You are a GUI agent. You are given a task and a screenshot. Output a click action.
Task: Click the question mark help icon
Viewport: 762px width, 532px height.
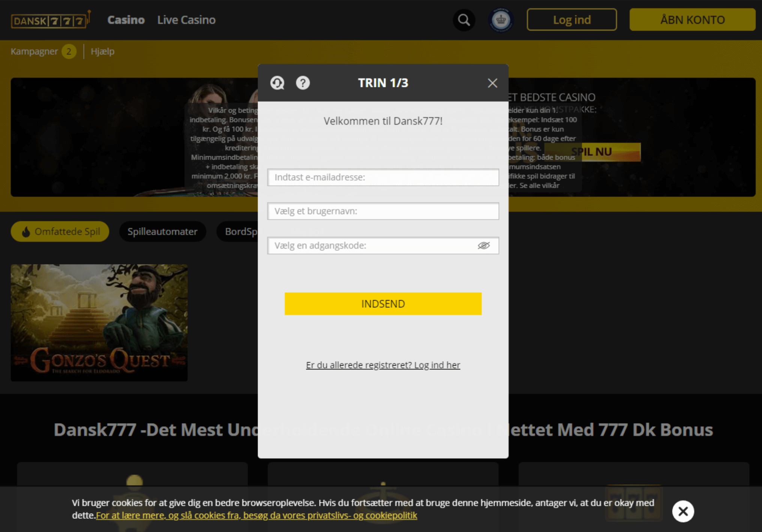coord(303,83)
